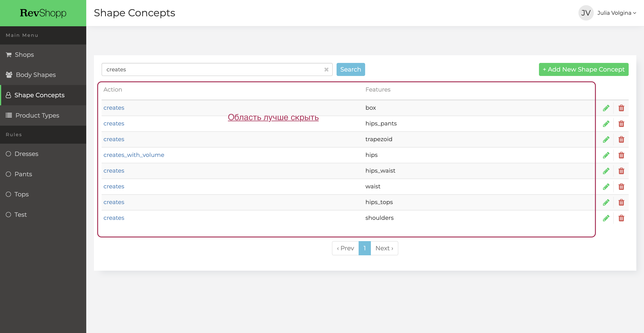Go to Prev page
This screenshot has height=333, width=644.
(x=345, y=248)
